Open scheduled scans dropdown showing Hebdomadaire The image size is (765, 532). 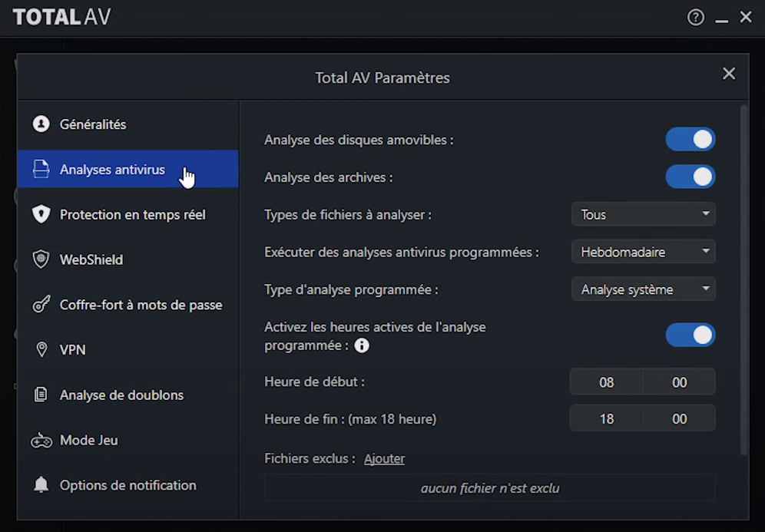point(644,252)
